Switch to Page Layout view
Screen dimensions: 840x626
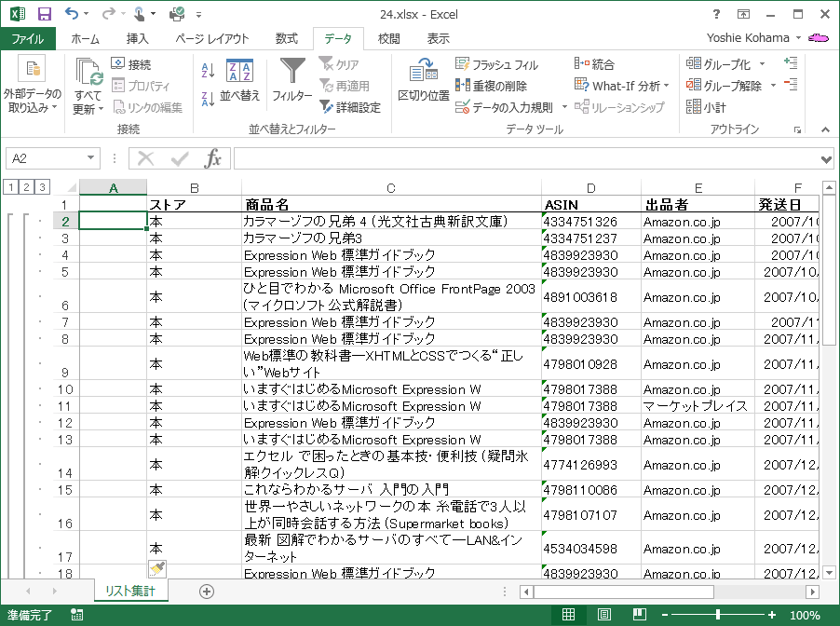604,615
